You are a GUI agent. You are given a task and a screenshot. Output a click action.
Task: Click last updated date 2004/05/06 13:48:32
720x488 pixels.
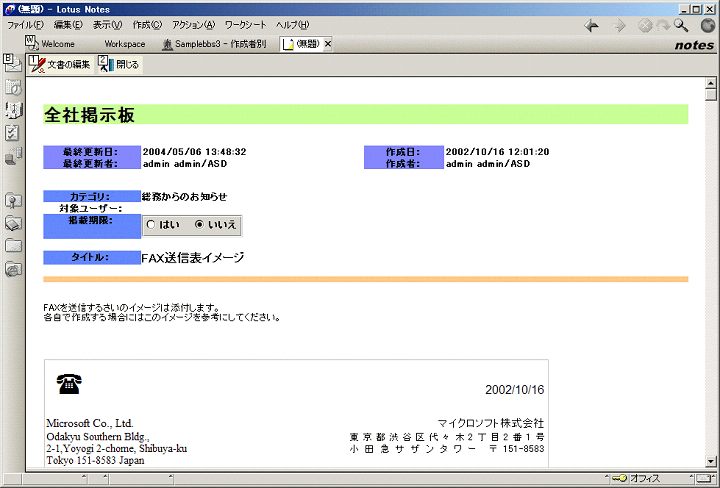(x=194, y=151)
